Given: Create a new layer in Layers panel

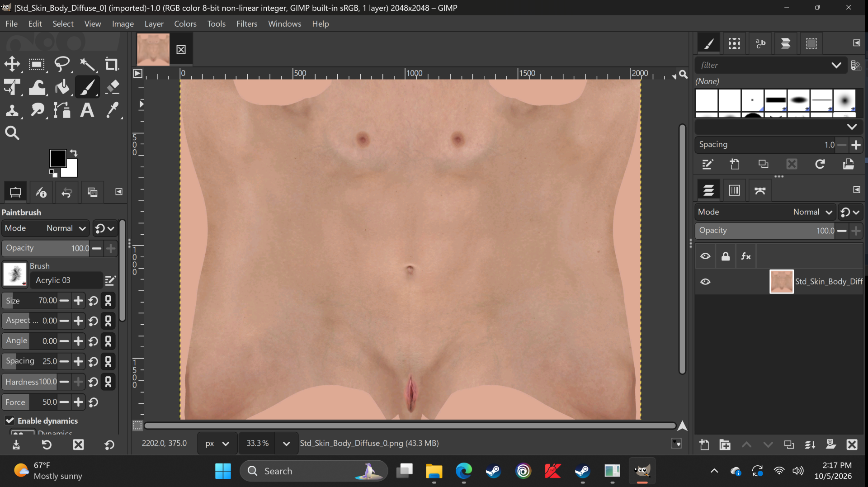Looking at the screenshot, I should pyautogui.click(x=704, y=445).
